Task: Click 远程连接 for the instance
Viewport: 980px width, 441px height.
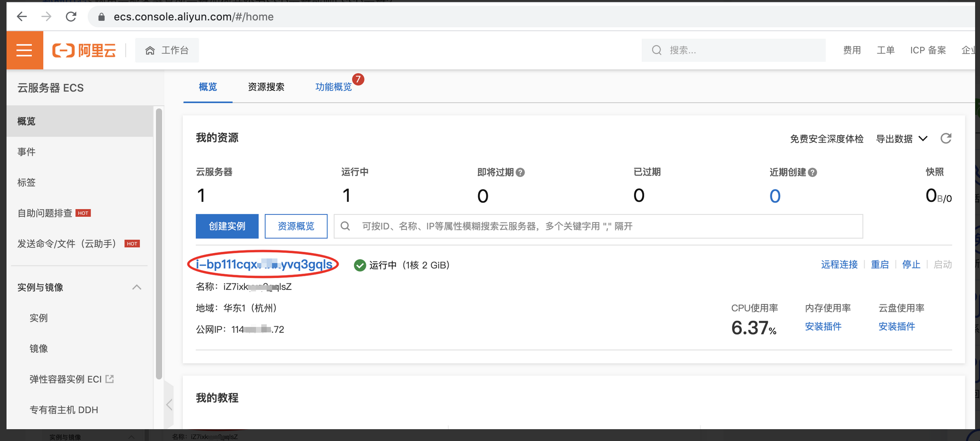Action: [x=839, y=265]
